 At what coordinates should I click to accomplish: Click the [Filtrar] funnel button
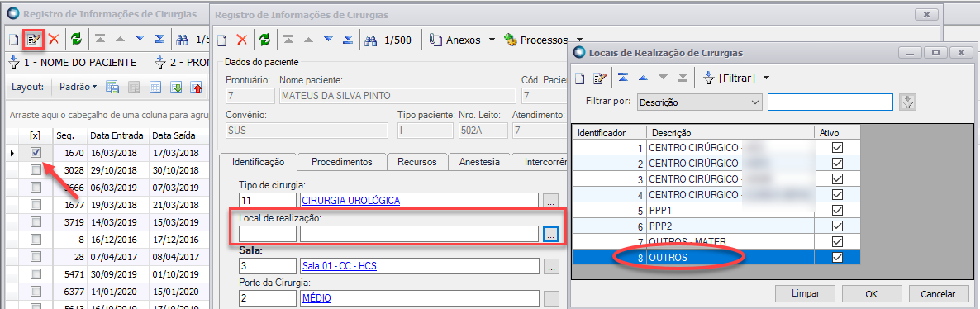coord(729,78)
